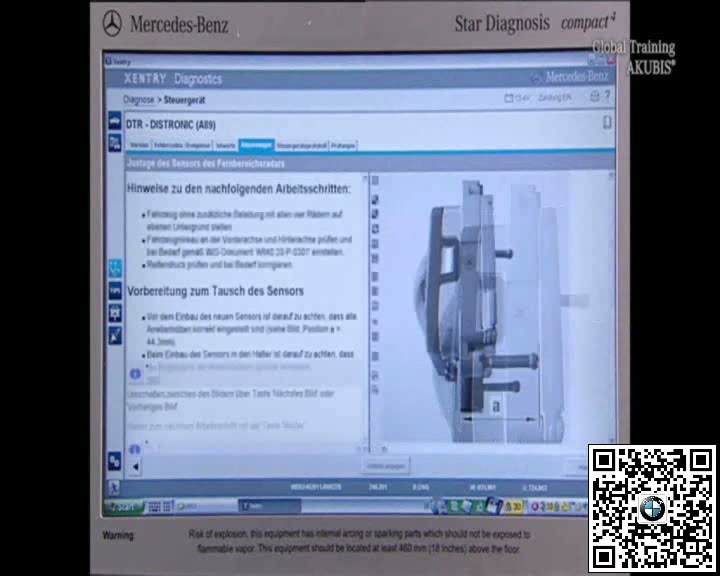Image resolution: width=720 pixels, height=576 pixels.
Task: Click the lowest dark-blue sidebar icon above the exit icon
Action: tap(115, 461)
